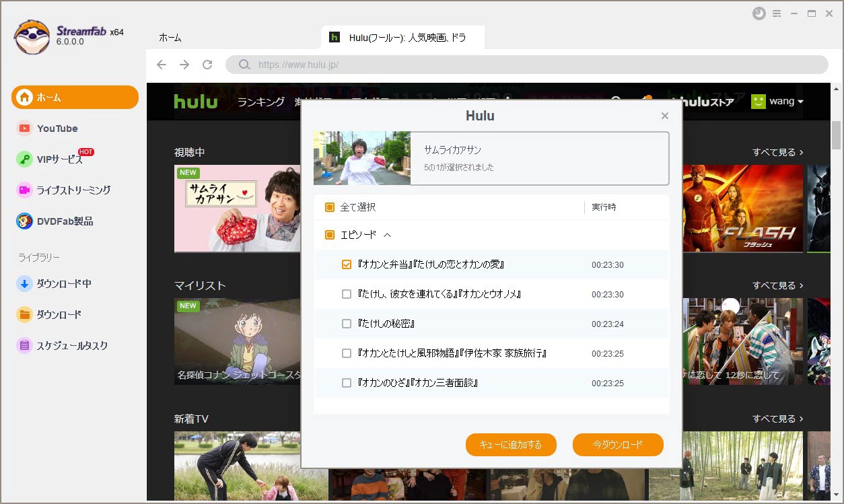Go back in the browser
844x504 pixels.
pos(162,65)
